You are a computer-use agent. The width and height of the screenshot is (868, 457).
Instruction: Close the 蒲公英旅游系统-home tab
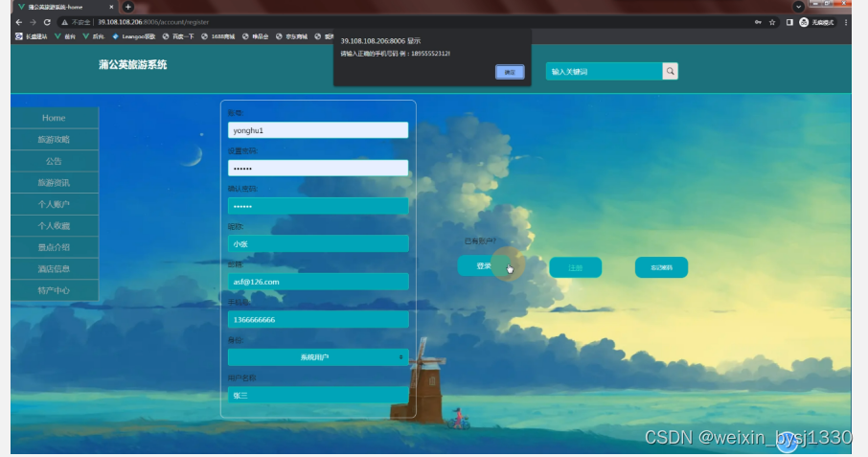pos(111,7)
